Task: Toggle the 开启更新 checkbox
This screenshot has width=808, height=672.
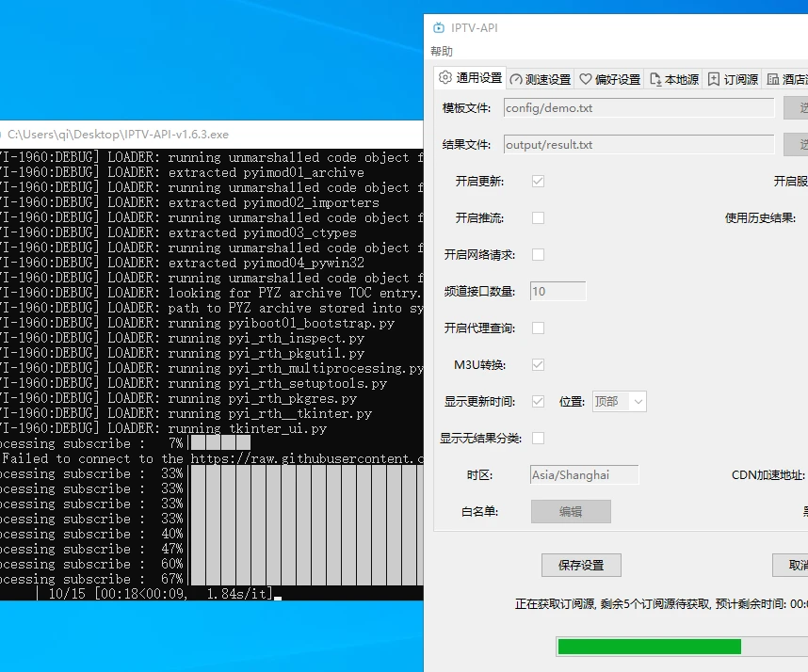Action: [x=538, y=181]
